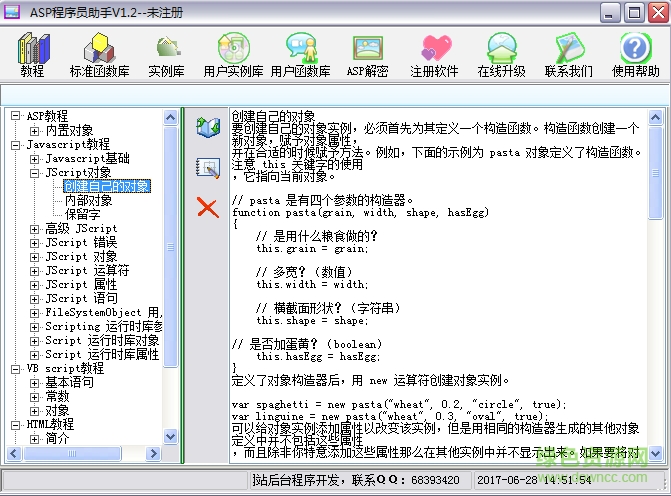Expand the 高级 JScript tree node

[35, 229]
